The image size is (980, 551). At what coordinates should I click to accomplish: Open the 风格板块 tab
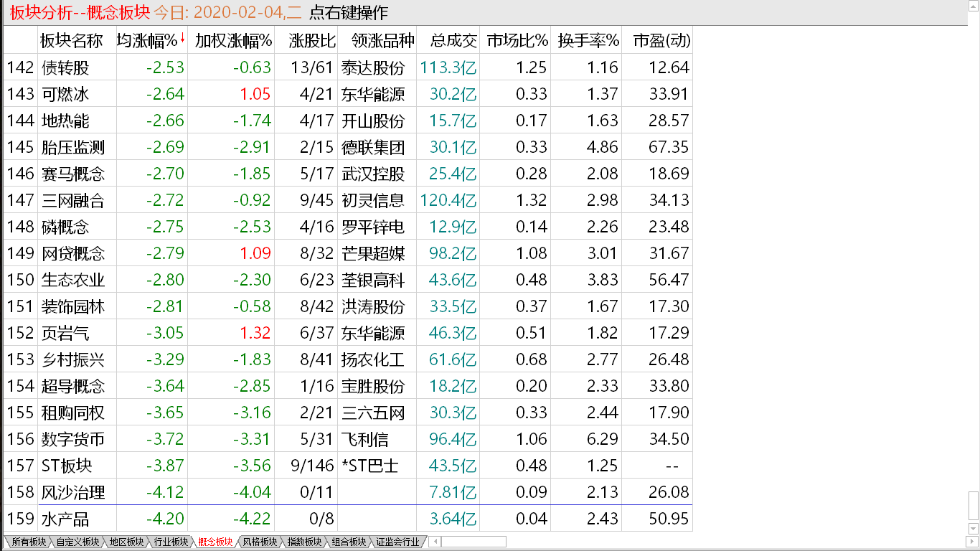click(260, 542)
